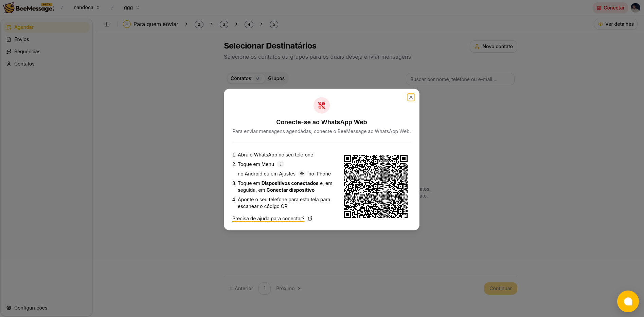Toggle Ver detalhes eye button
Viewport: 644px width, 317px height.
615,24
